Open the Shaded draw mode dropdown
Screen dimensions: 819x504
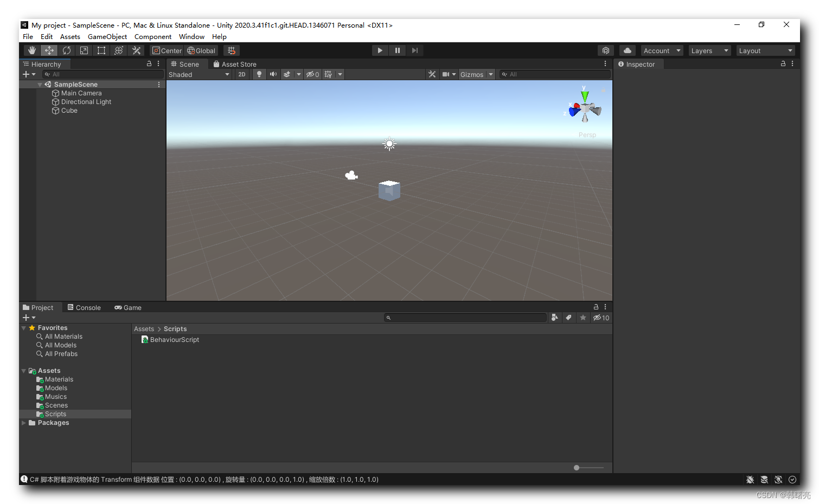199,74
